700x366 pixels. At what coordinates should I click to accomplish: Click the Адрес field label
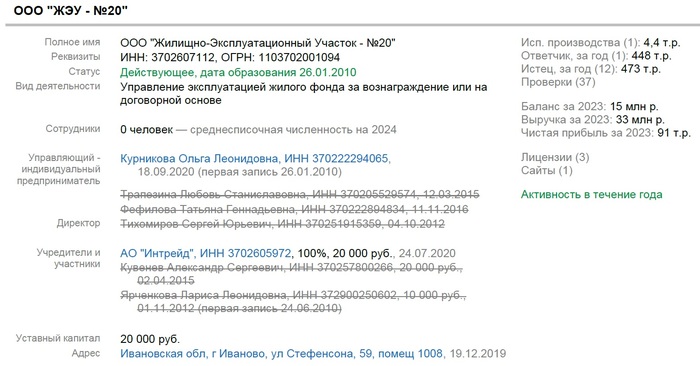(x=86, y=353)
